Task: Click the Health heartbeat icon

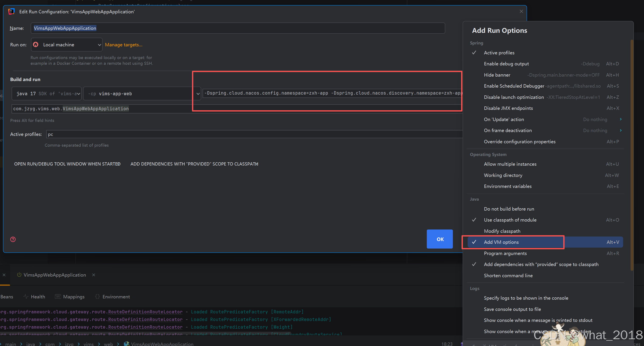Action: click(25, 296)
